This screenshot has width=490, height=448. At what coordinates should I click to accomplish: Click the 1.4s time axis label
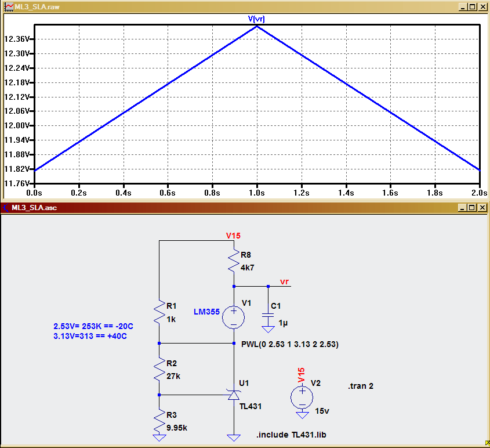(346, 193)
